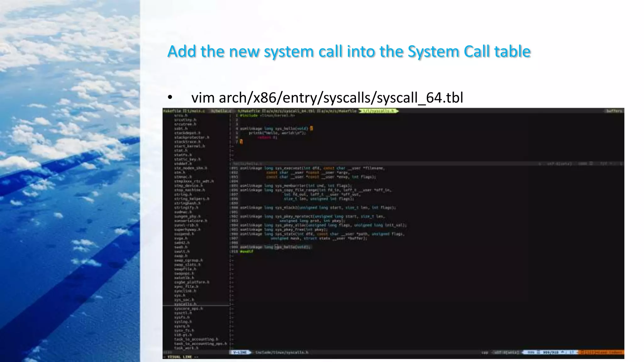
Task: Click the cpp filetype indicator
Action: [485, 352]
